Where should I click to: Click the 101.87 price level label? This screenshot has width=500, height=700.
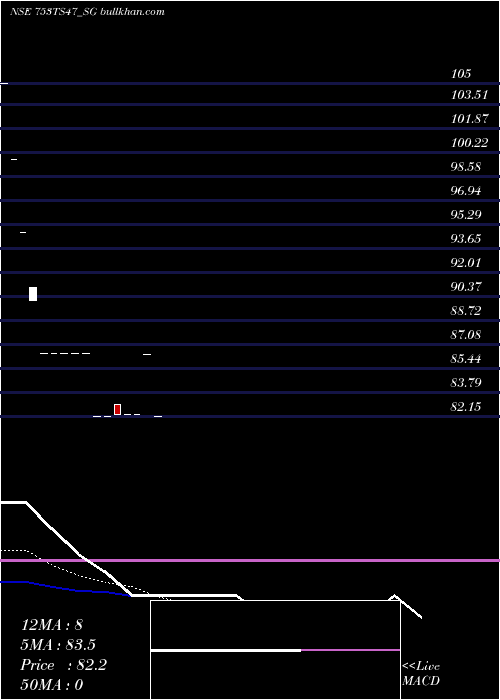[x=469, y=119]
